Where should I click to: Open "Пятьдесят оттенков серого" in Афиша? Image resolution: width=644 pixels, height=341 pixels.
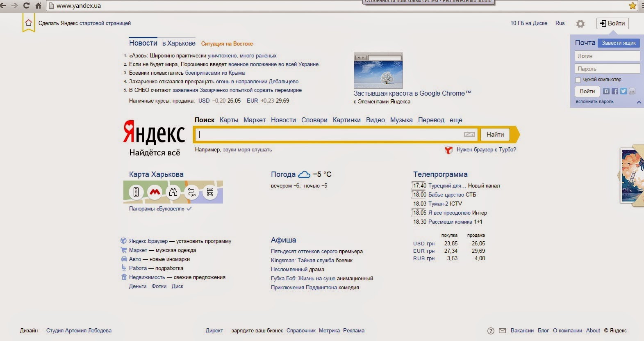click(304, 251)
